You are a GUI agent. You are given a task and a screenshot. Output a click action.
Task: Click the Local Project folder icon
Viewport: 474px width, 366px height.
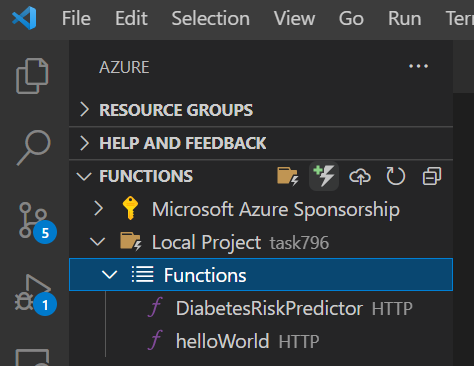click(x=131, y=241)
